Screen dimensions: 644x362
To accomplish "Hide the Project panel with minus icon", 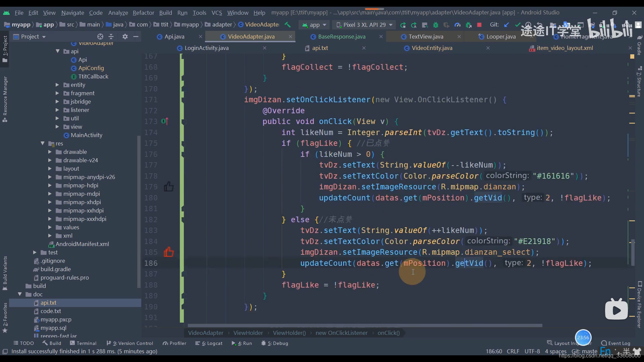I will pos(136,37).
